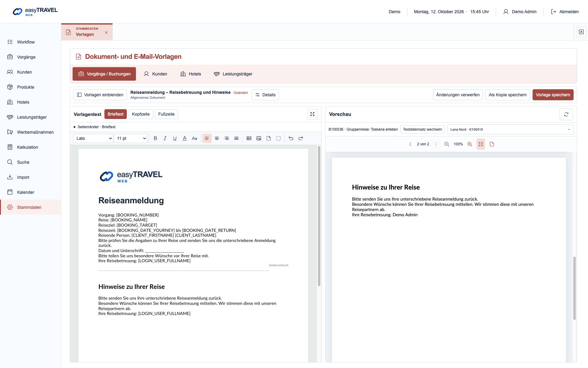Apply italic formatting
Viewport: 588px width, 368px height.
pyautogui.click(x=165, y=138)
